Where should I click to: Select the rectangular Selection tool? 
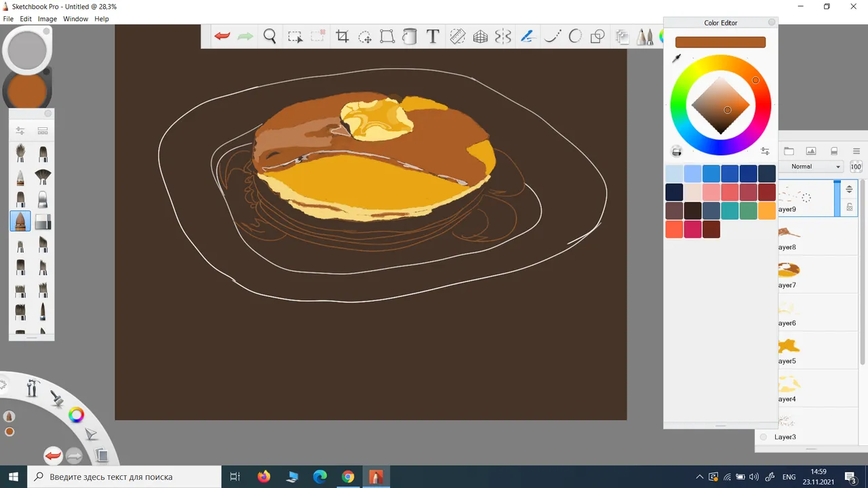(x=294, y=37)
